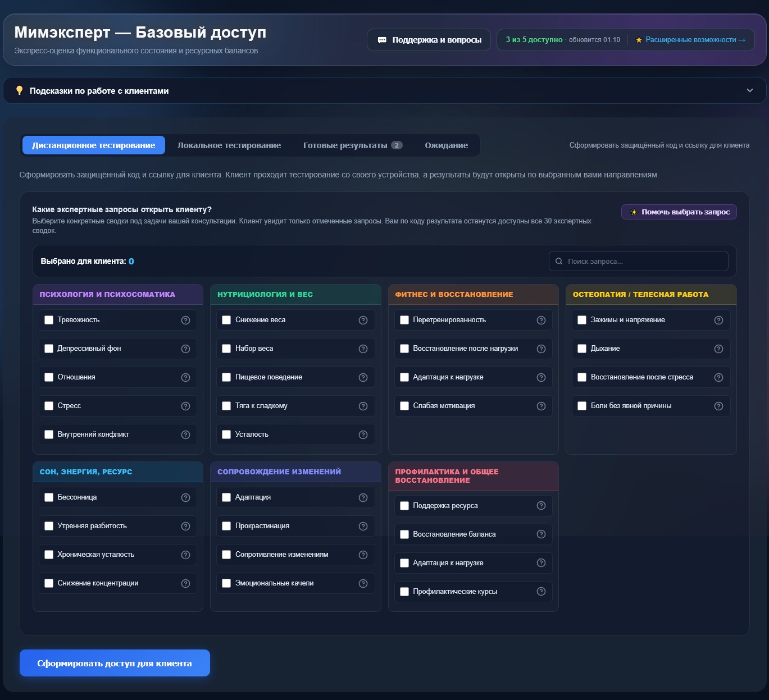Click the question mark beside Тяга к сладкому

[363, 406]
